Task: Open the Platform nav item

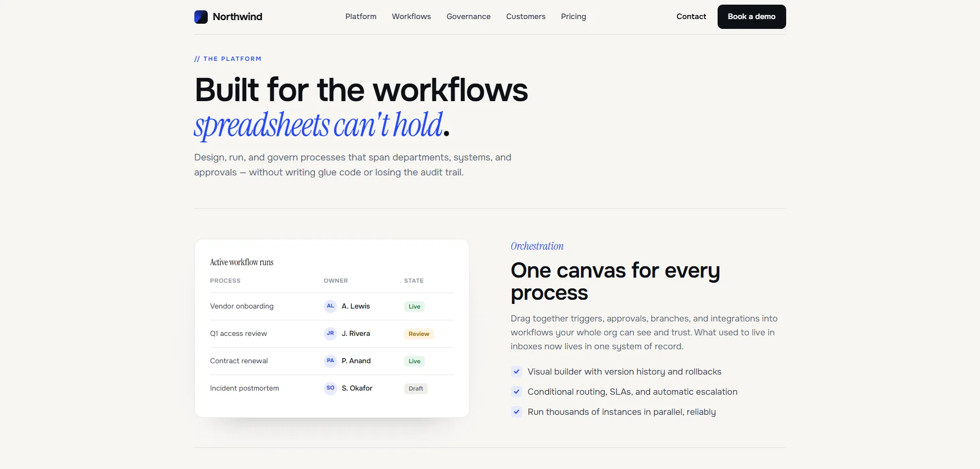Action: [x=361, y=17]
